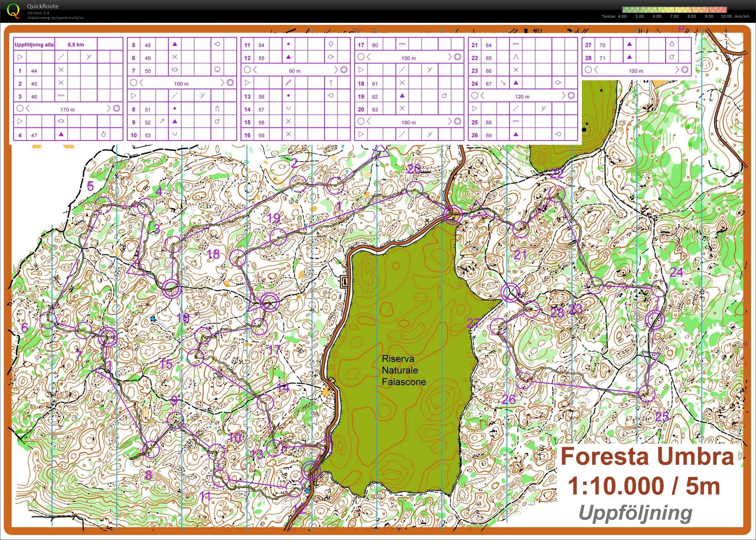Click the 170 m finish distance row
This screenshot has width=756, height=540.
click(68, 109)
